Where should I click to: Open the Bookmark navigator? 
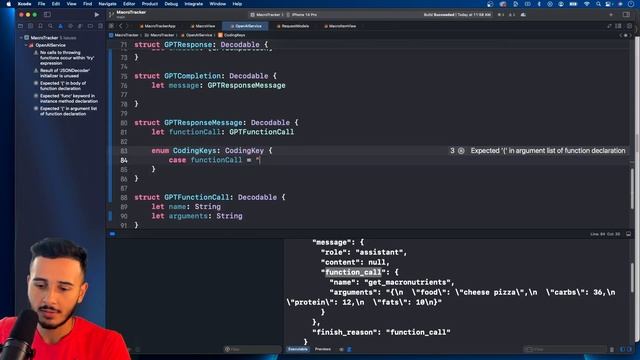pos(40,26)
